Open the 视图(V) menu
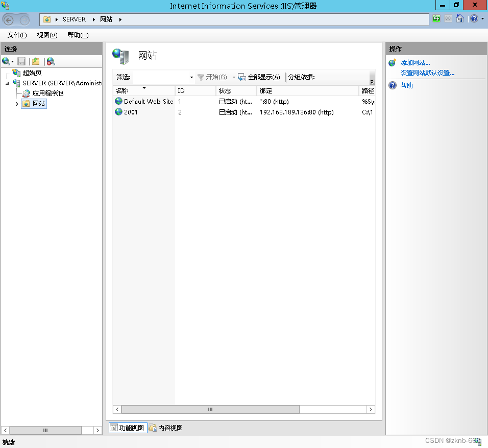The image size is (488, 448). click(47, 35)
